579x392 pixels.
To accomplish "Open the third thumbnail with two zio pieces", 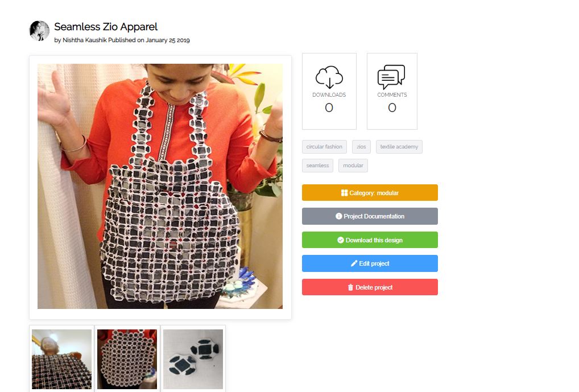I will pos(193,359).
